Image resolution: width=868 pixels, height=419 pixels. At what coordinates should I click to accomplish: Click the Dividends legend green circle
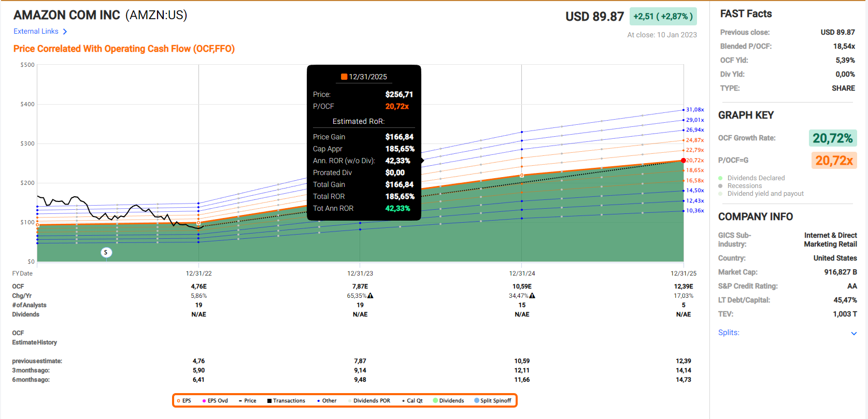[x=435, y=400]
